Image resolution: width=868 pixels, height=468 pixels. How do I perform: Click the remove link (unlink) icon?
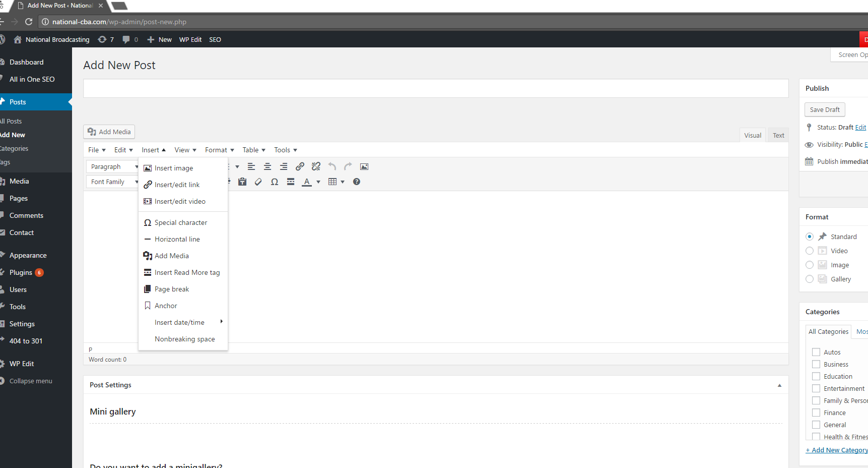tap(316, 166)
